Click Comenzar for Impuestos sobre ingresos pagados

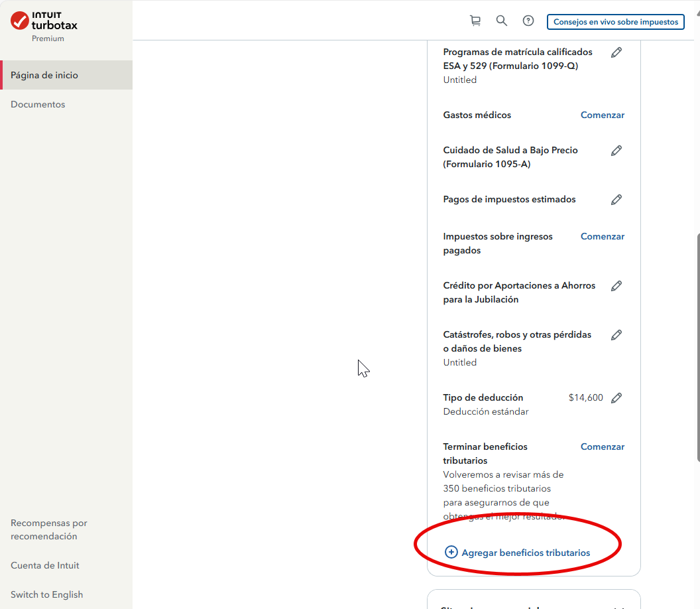coord(602,236)
